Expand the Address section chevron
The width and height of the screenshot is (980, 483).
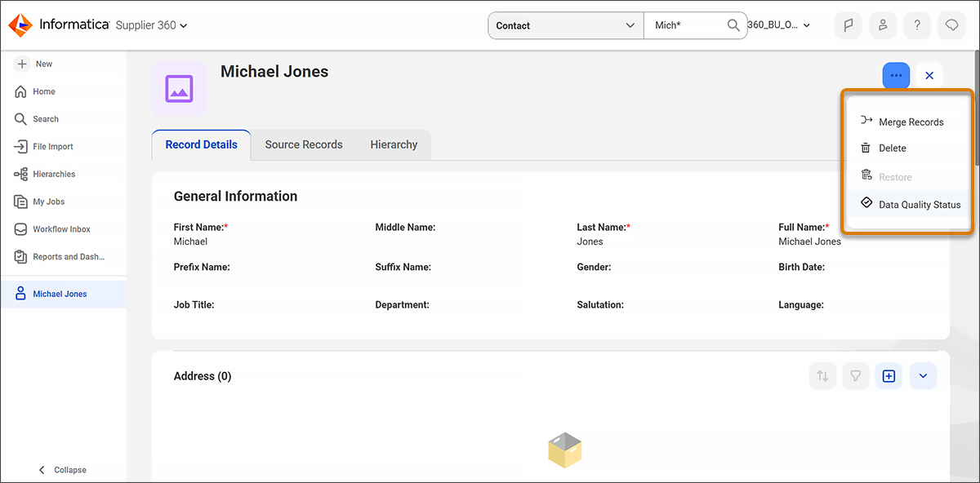click(923, 376)
